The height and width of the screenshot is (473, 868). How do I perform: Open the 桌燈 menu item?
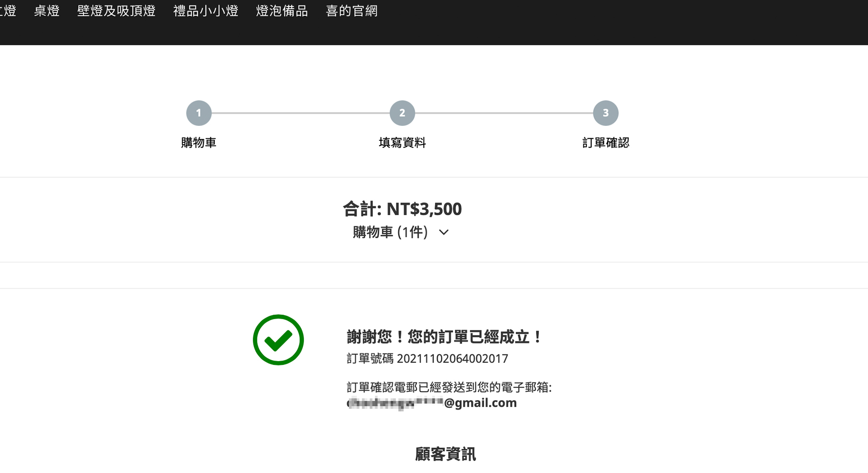click(46, 11)
